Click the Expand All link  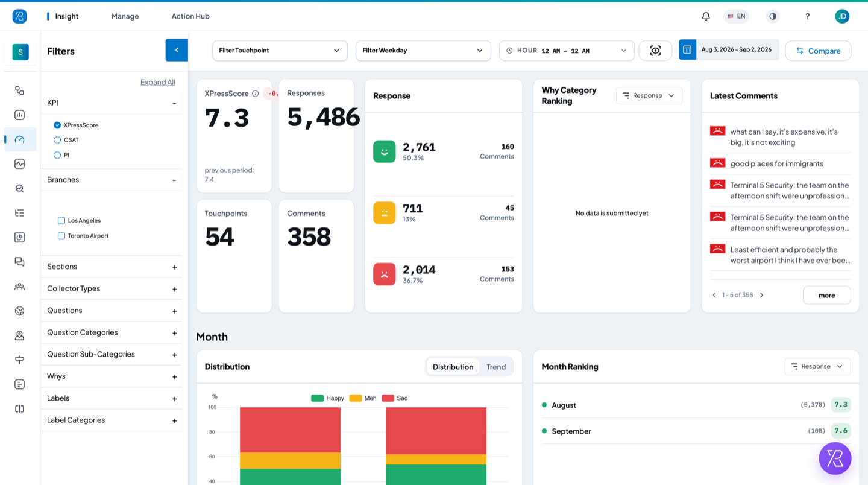click(158, 82)
